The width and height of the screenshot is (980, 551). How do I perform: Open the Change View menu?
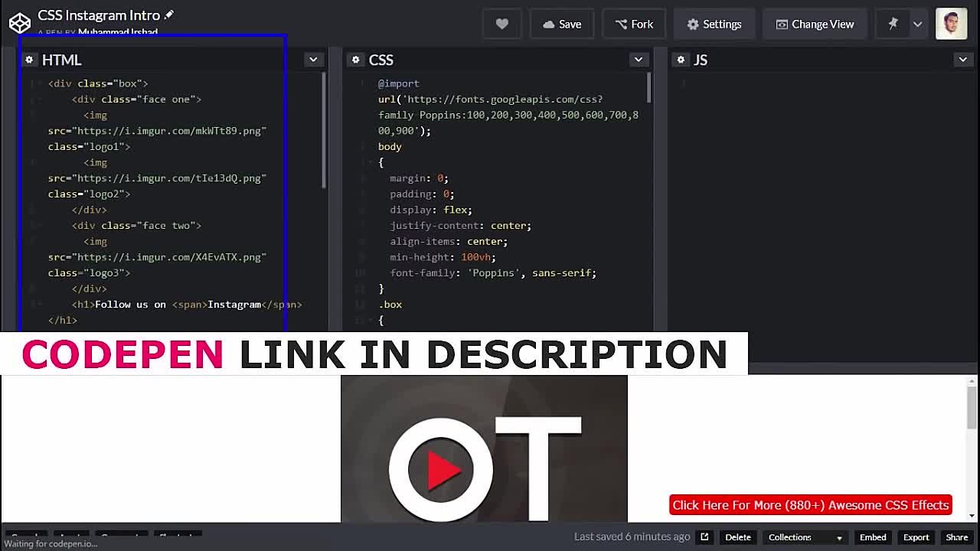click(x=815, y=24)
